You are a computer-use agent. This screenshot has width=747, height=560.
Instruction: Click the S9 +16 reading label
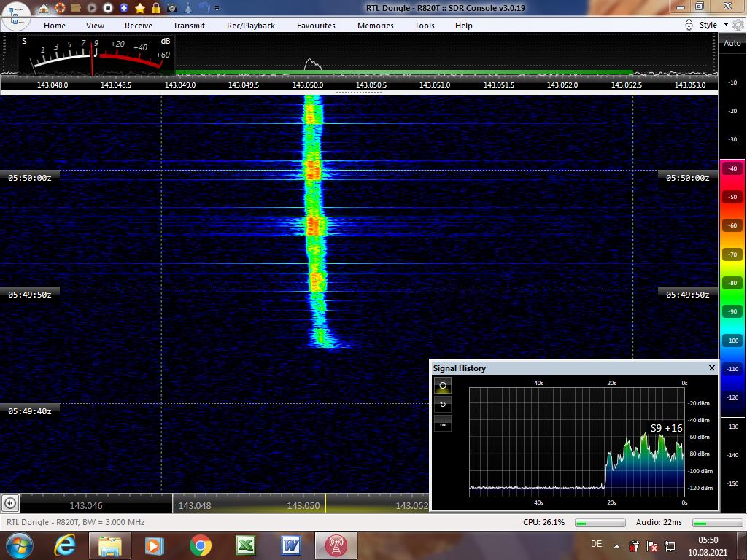[667, 427]
